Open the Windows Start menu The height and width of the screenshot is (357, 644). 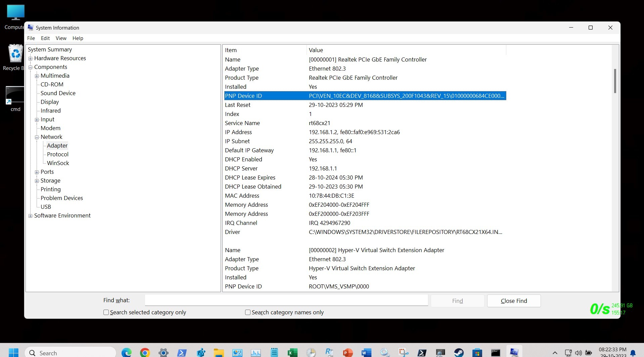point(13,353)
